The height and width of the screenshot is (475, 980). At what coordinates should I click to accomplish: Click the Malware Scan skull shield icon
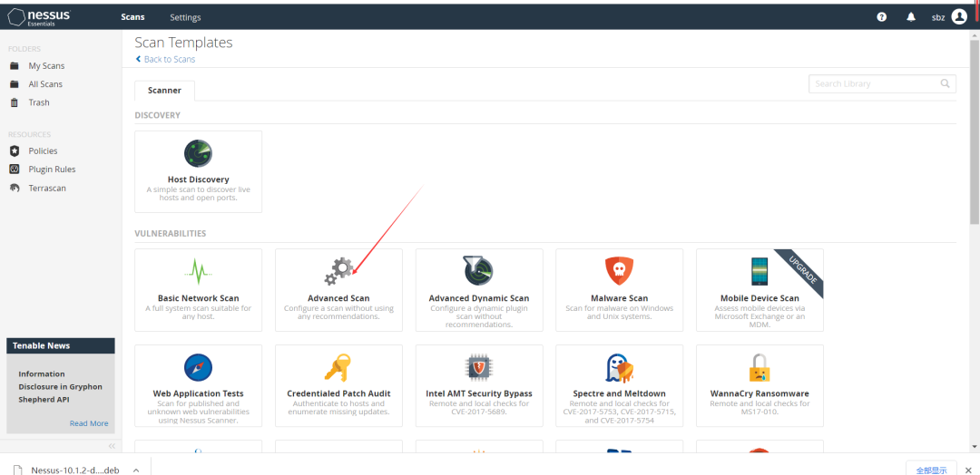[x=619, y=271]
